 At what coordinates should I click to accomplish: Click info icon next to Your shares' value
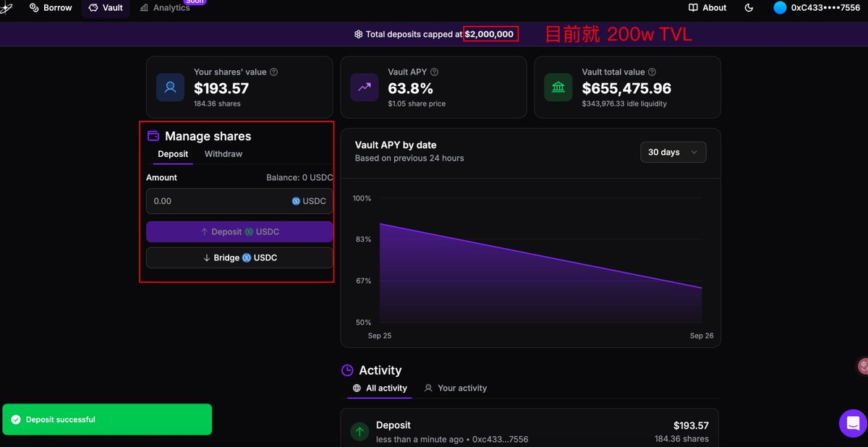pos(273,72)
